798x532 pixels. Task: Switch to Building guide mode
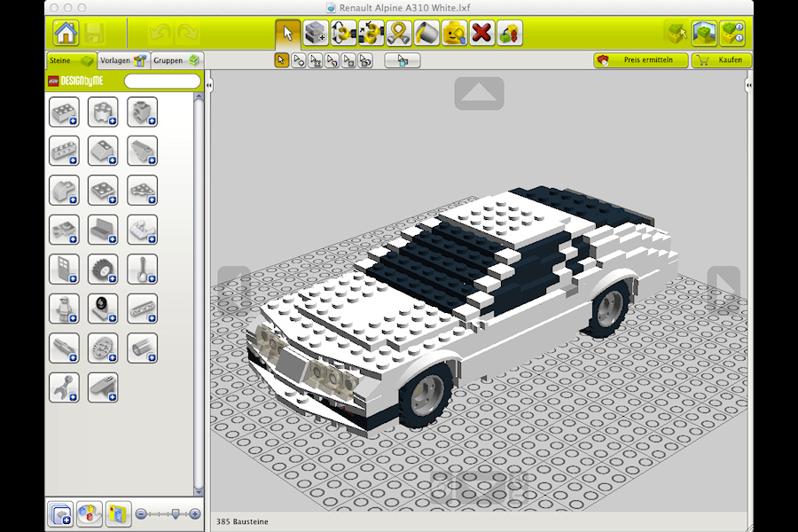[732, 34]
